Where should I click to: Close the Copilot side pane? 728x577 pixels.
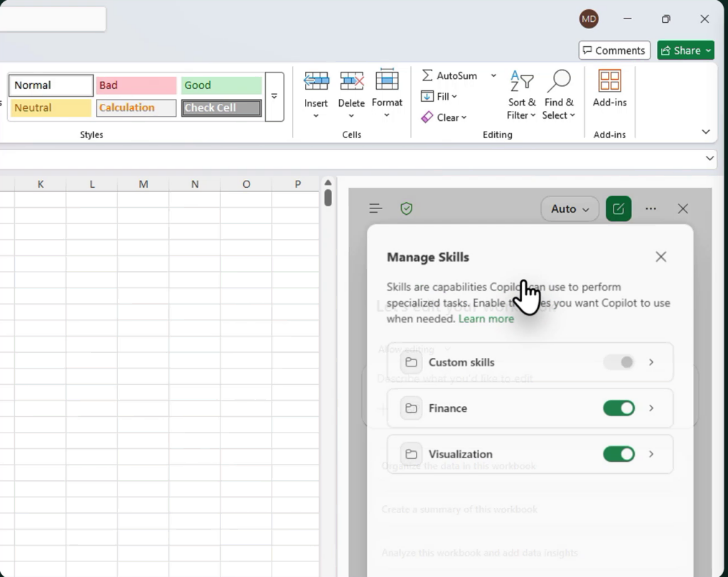click(682, 208)
